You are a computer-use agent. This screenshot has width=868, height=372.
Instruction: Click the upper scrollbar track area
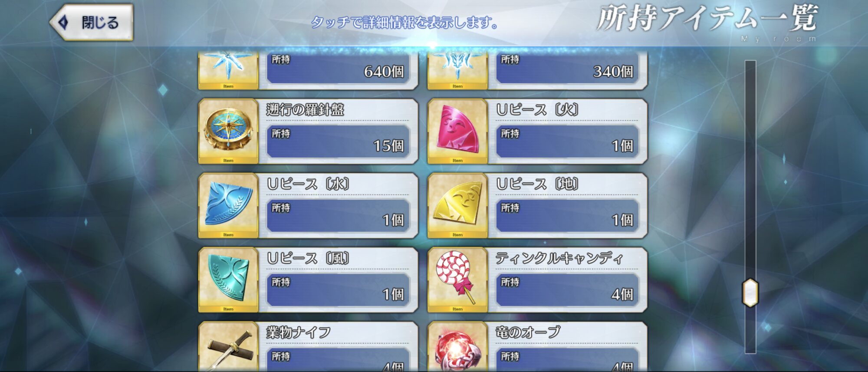click(750, 169)
